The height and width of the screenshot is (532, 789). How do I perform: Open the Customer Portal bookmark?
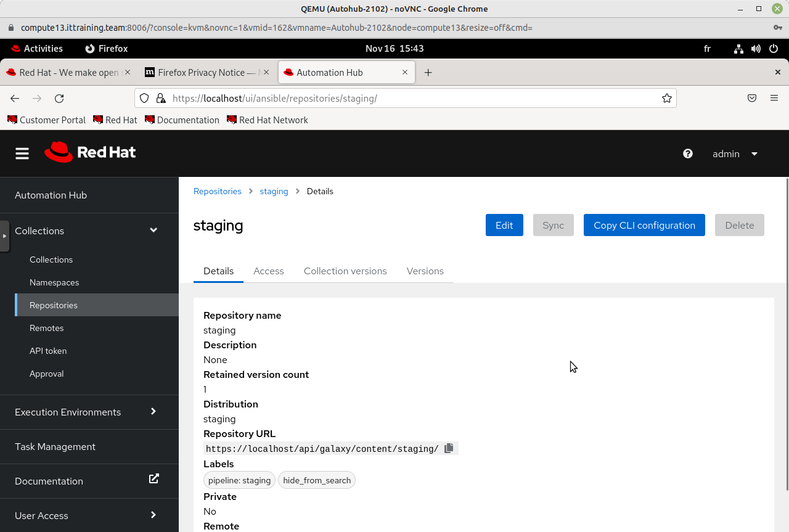pyautogui.click(x=46, y=120)
